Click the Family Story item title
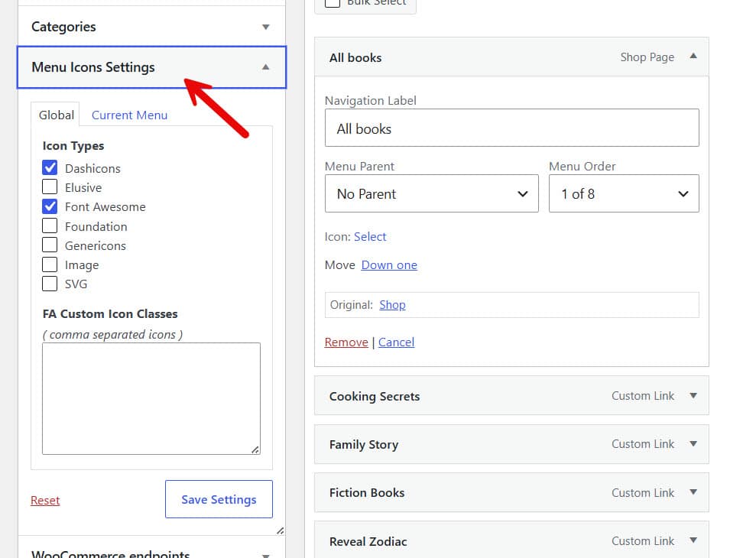The height and width of the screenshot is (558, 756). click(x=364, y=444)
